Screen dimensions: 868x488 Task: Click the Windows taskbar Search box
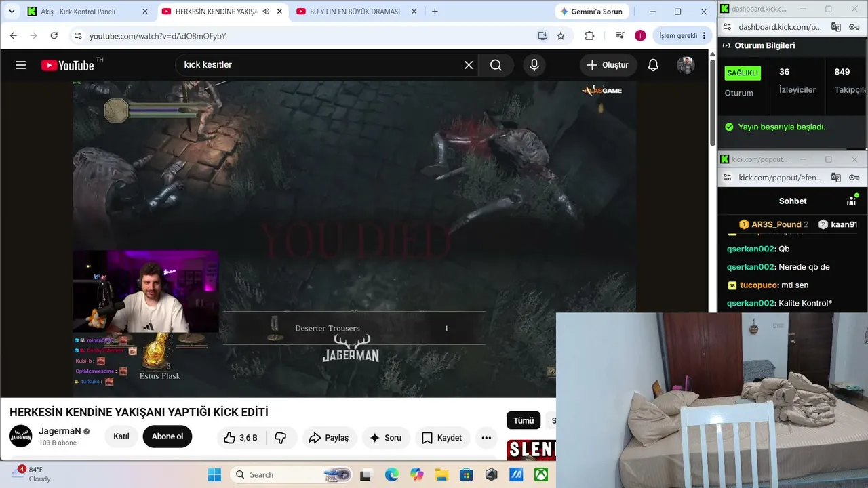coord(290,474)
